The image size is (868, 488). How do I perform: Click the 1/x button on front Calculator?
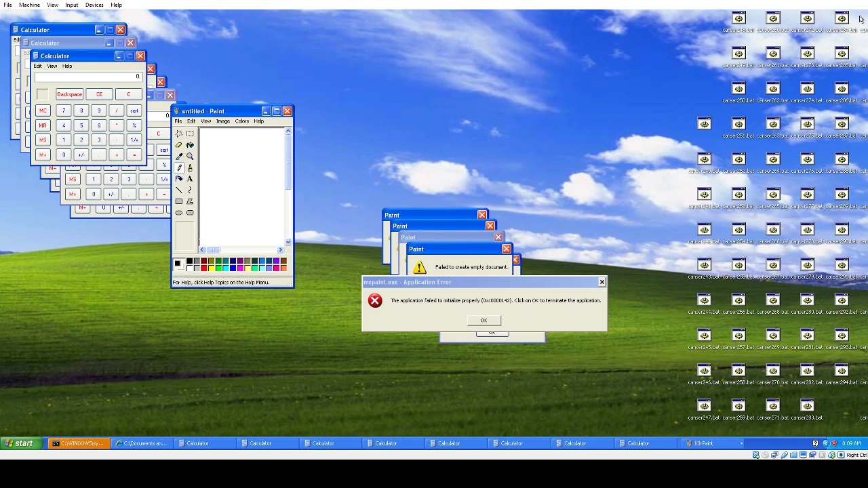tap(134, 140)
